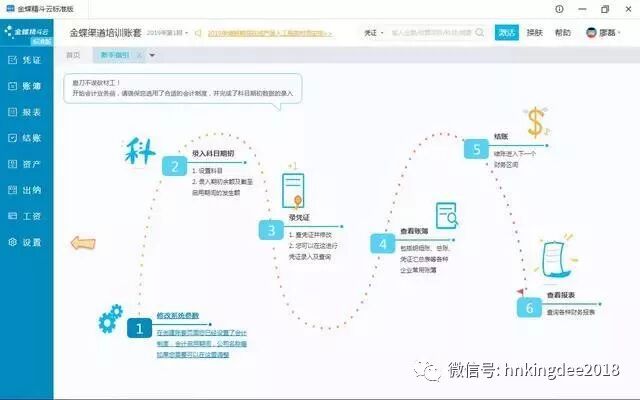Click the tip speech bubble text
The image size is (640, 400).
182,88
